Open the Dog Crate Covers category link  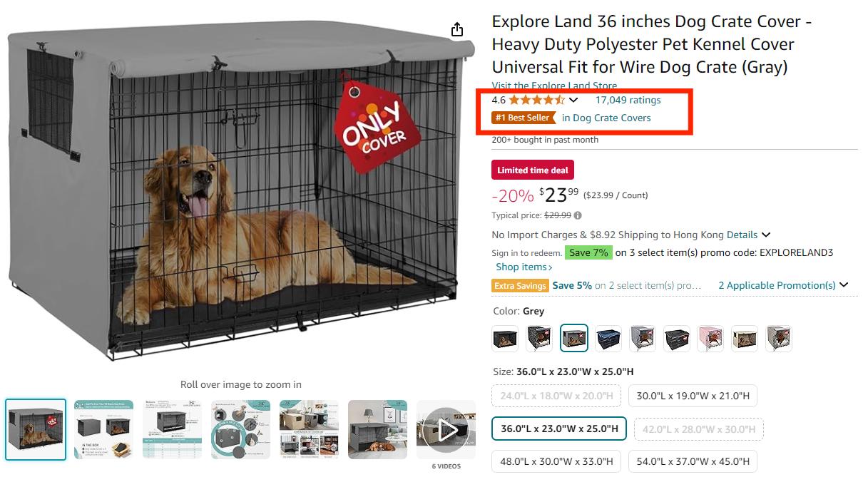pyautogui.click(x=606, y=118)
